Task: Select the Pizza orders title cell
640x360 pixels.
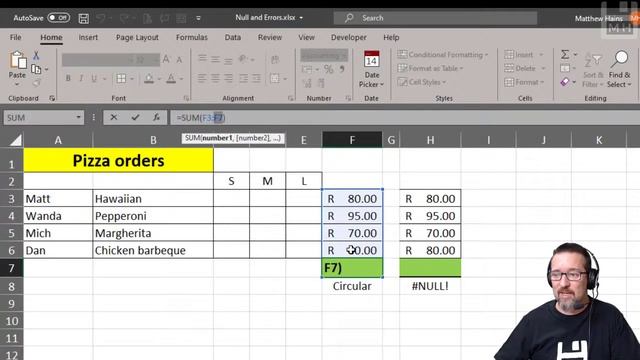Action: click(118, 160)
